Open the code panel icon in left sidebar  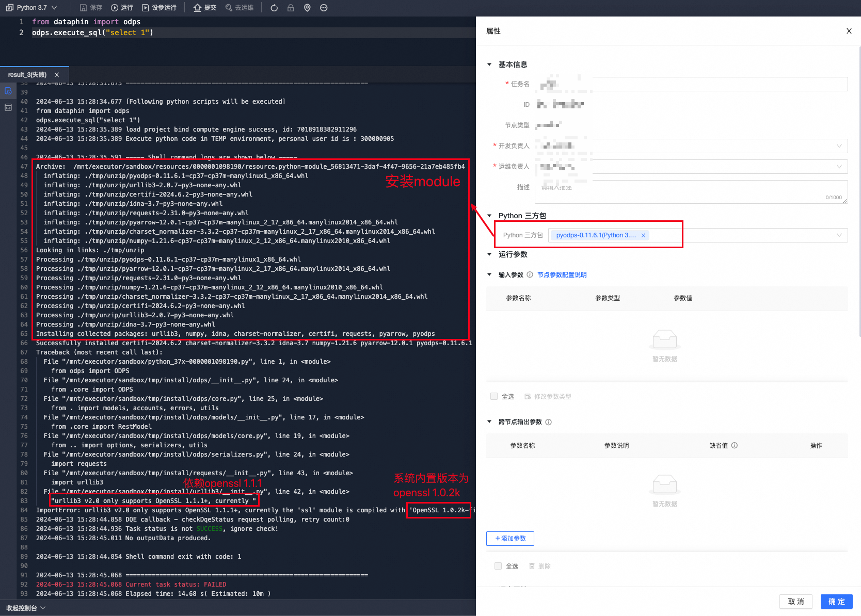(8, 107)
